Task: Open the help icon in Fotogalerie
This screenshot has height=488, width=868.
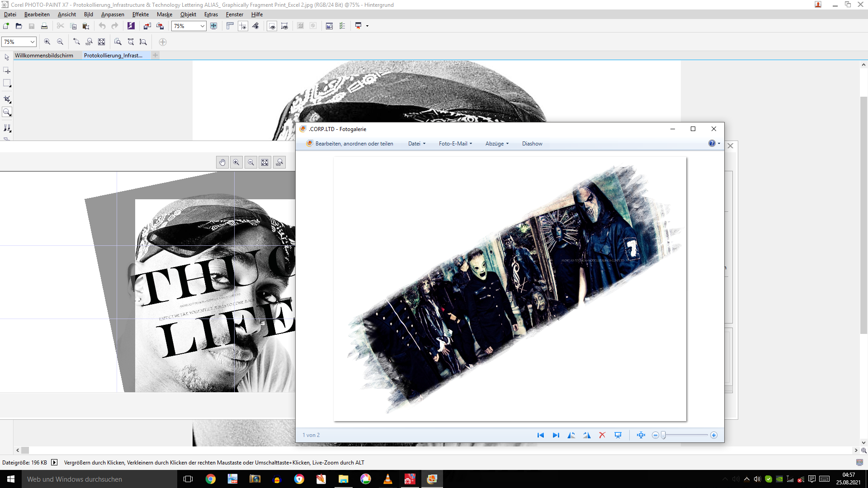Action: (x=712, y=143)
